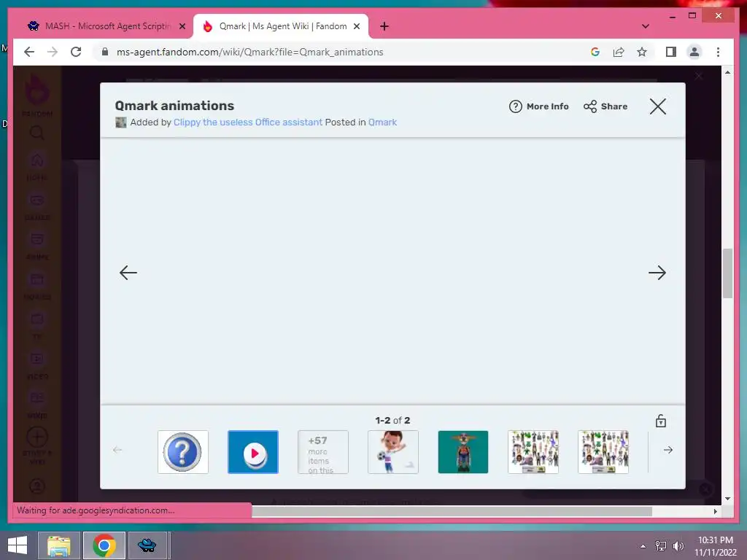Show the previous image with left arrow
The width and height of the screenshot is (747, 560).
point(128,273)
